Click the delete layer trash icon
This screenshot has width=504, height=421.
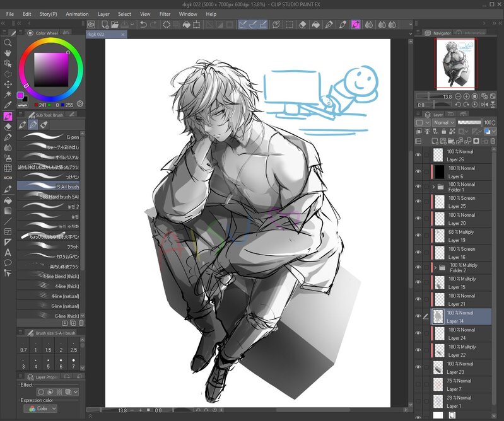[493, 141]
